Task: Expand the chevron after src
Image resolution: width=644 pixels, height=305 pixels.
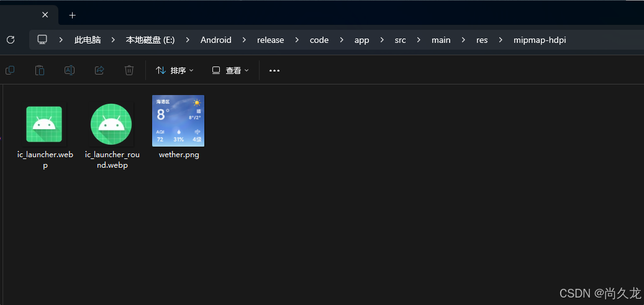Action: pos(419,40)
